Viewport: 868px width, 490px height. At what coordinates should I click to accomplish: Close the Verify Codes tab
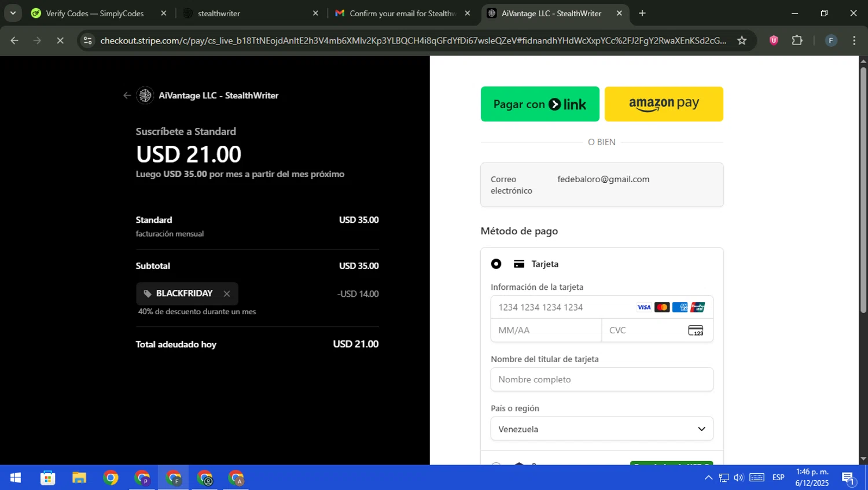pyautogui.click(x=164, y=13)
